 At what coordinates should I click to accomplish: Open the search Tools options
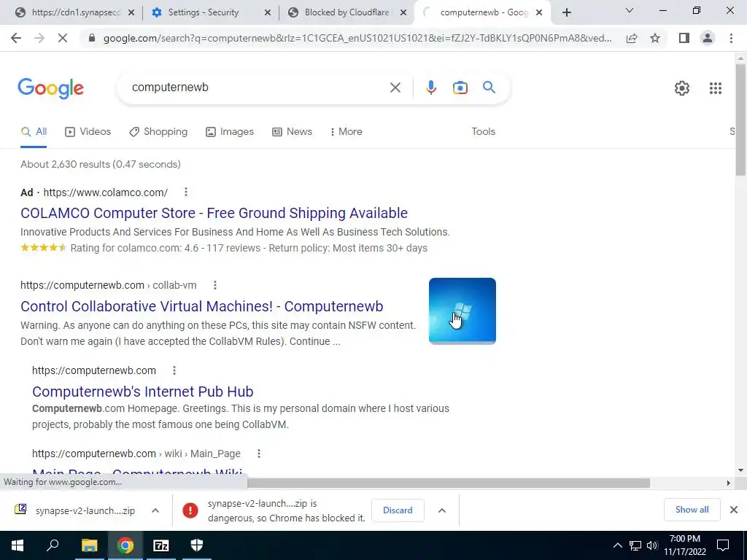click(x=483, y=132)
